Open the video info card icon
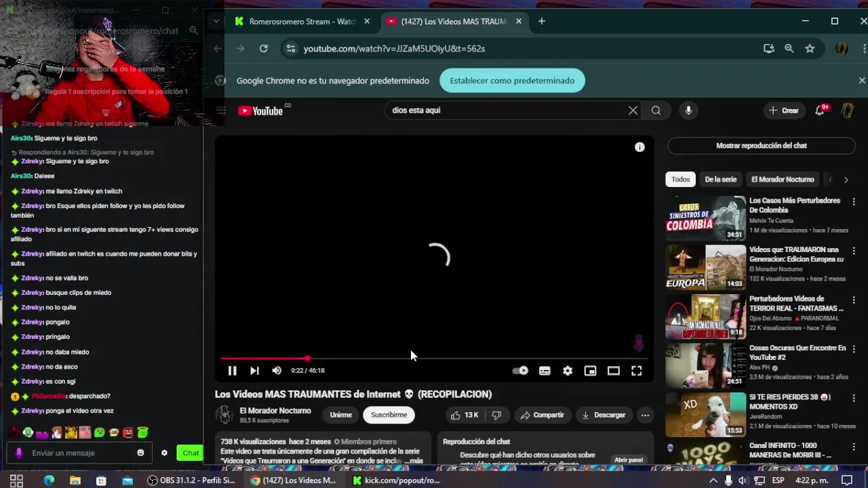 click(x=639, y=147)
